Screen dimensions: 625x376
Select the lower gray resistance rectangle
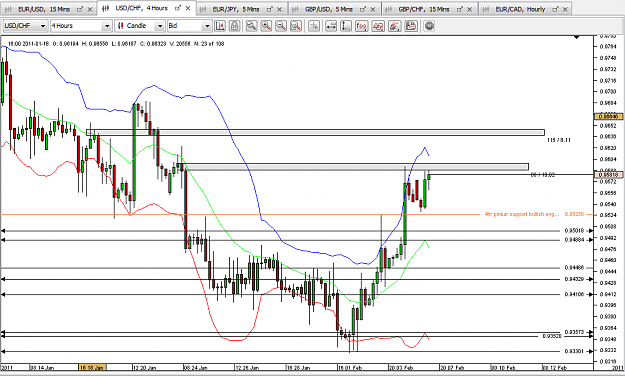356,167
